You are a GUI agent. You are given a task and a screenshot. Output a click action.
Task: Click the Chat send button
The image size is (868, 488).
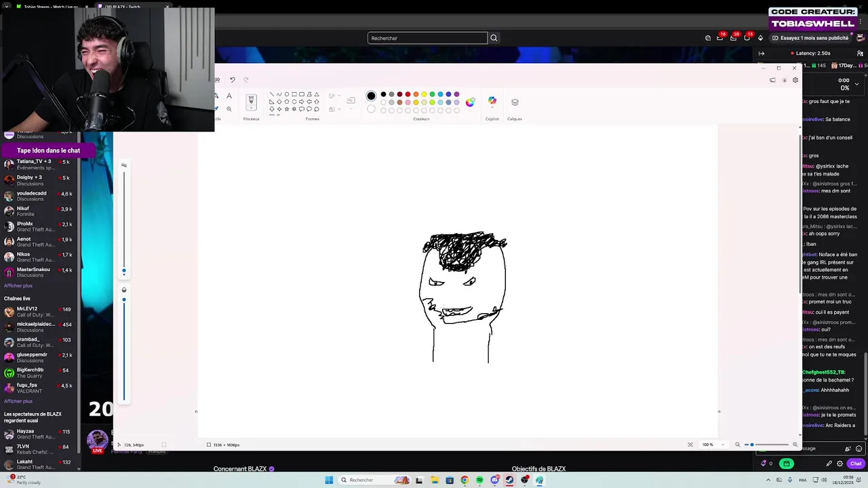tap(856, 464)
